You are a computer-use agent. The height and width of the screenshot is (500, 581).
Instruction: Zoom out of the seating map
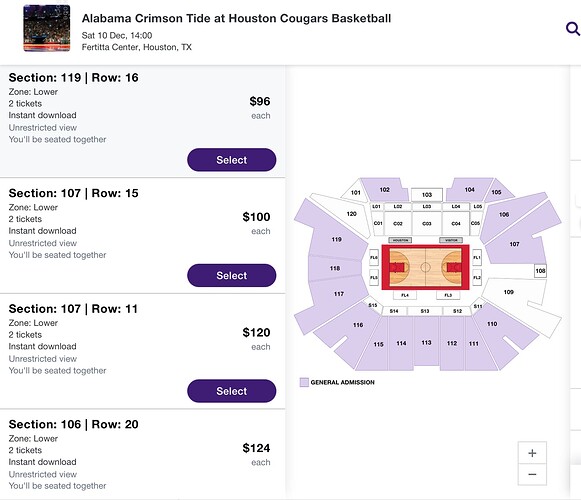click(532, 474)
